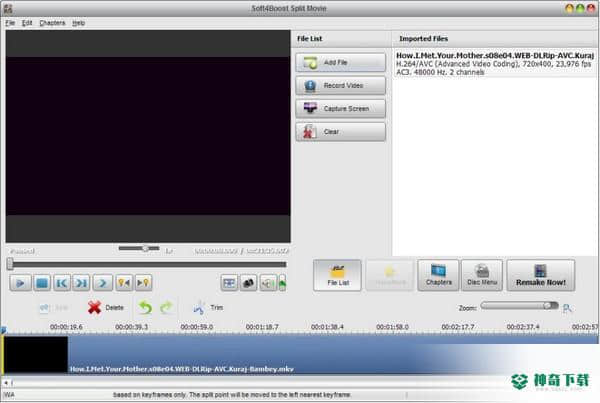Click the playback speed slider above seek bar
600x403 pixels.
139,248
